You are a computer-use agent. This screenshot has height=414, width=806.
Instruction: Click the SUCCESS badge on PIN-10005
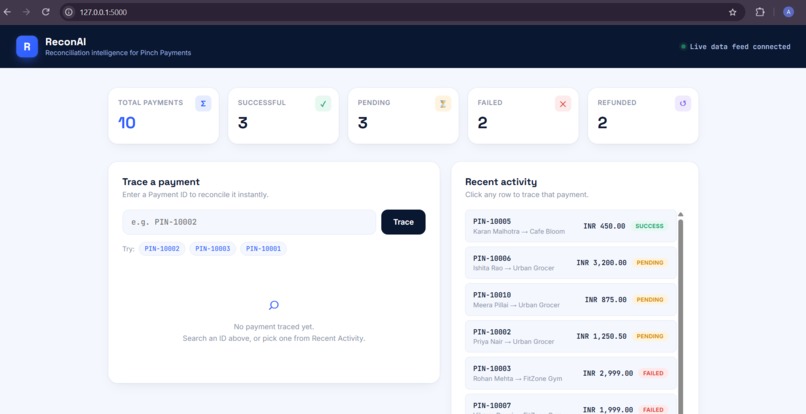point(649,226)
